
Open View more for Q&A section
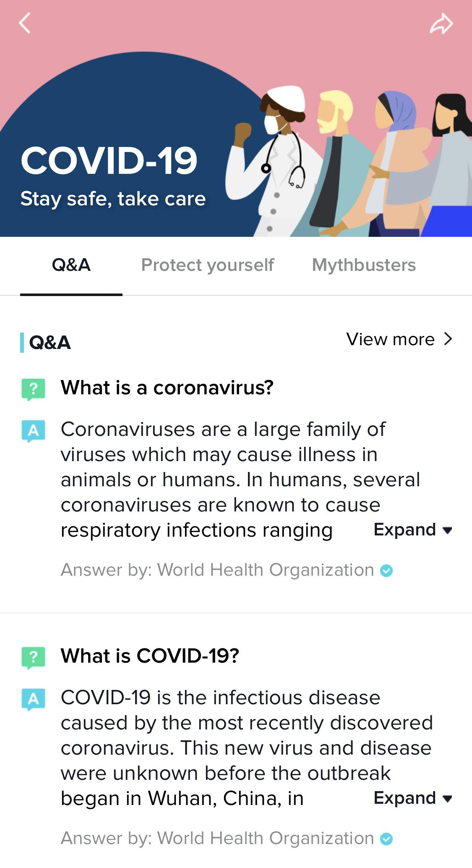coord(399,339)
